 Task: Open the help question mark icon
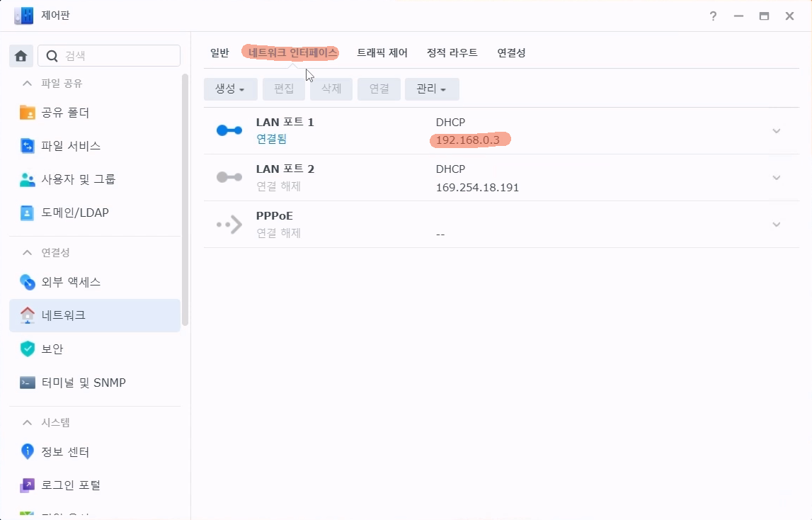(714, 16)
